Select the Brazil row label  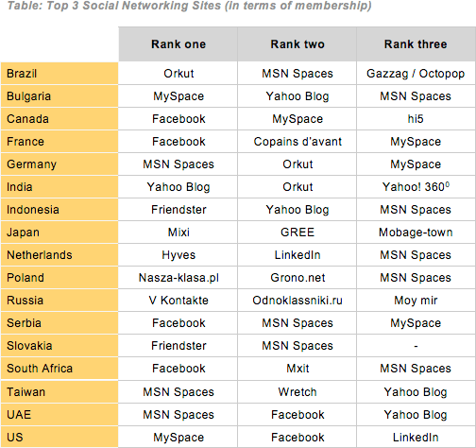59,74
